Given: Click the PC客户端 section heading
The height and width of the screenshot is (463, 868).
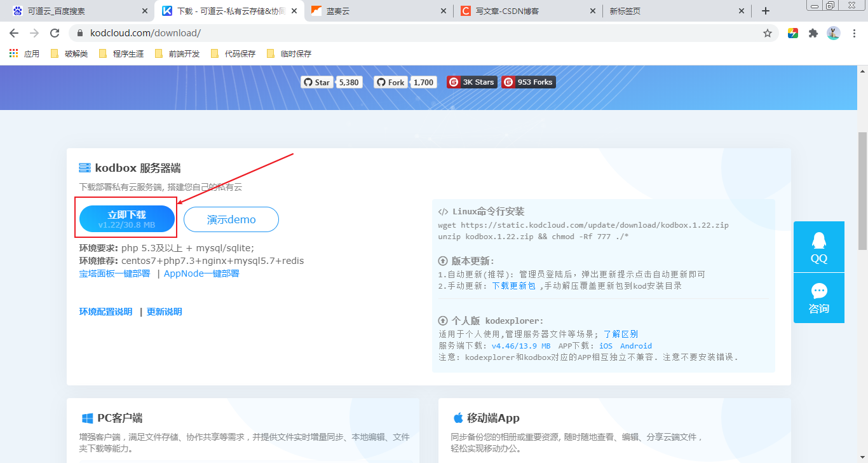Looking at the screenshot, I should tap(119, 418).
